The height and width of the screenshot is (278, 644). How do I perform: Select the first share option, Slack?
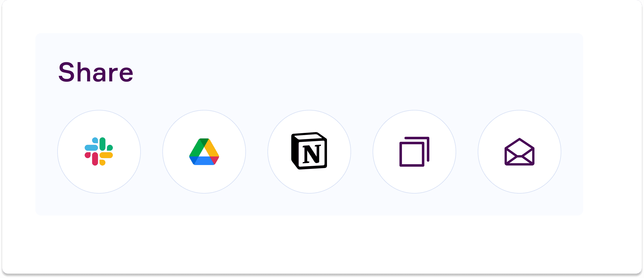pyautogui.click(x=99, y=152)
